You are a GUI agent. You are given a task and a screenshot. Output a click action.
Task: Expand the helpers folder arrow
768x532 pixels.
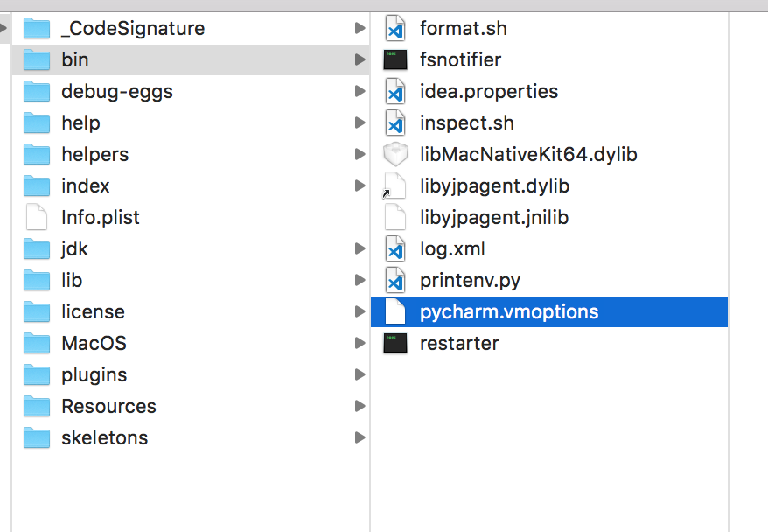360,154
